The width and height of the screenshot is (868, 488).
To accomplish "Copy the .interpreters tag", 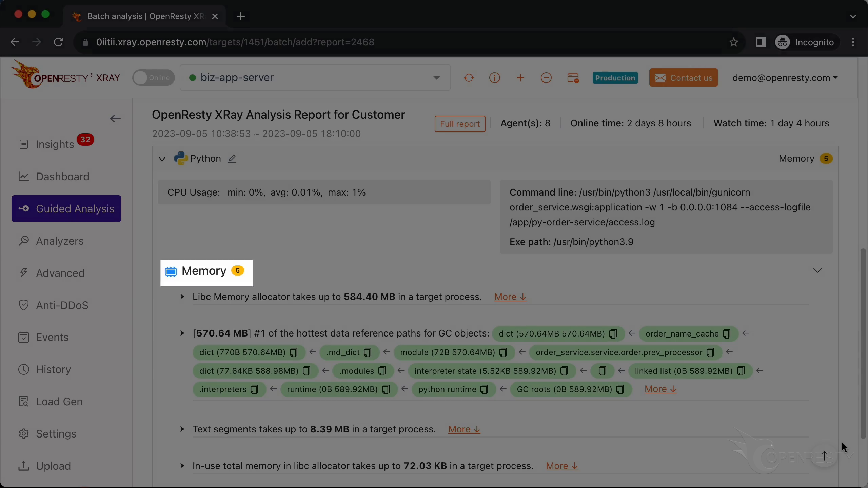I will [254, 389].
